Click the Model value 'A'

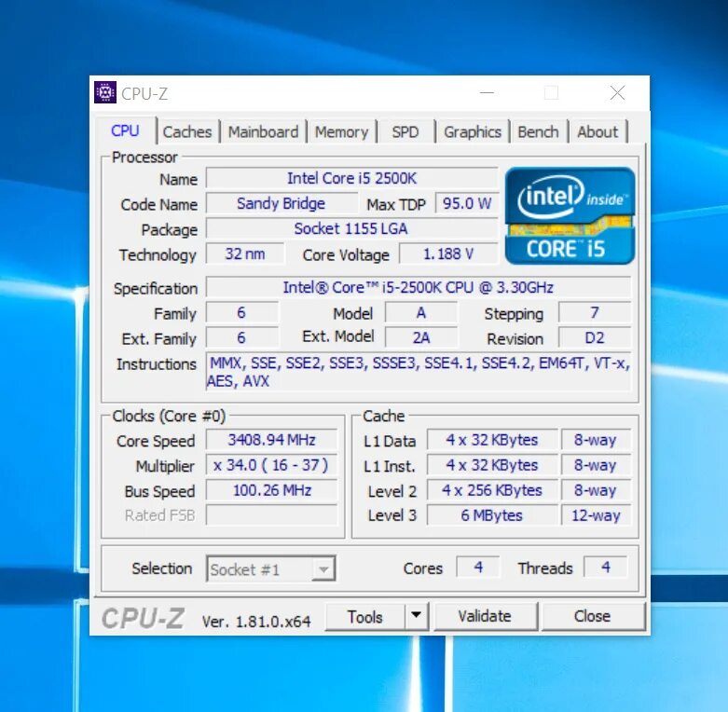[x=420, y=312]
